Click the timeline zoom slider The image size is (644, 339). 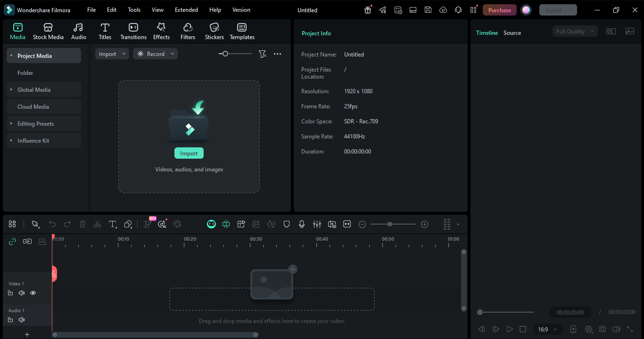pyautogui.click(x=390, y=225)
